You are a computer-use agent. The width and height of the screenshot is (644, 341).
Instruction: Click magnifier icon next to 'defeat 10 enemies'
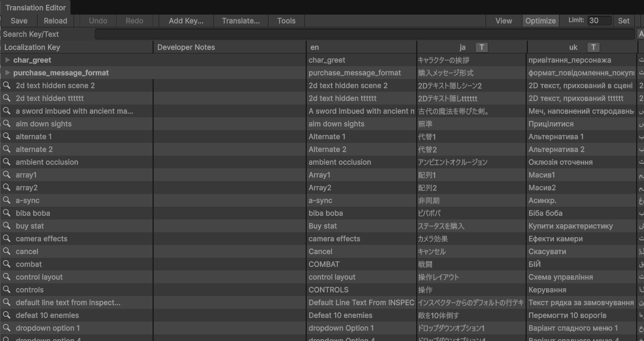(7, 315)
